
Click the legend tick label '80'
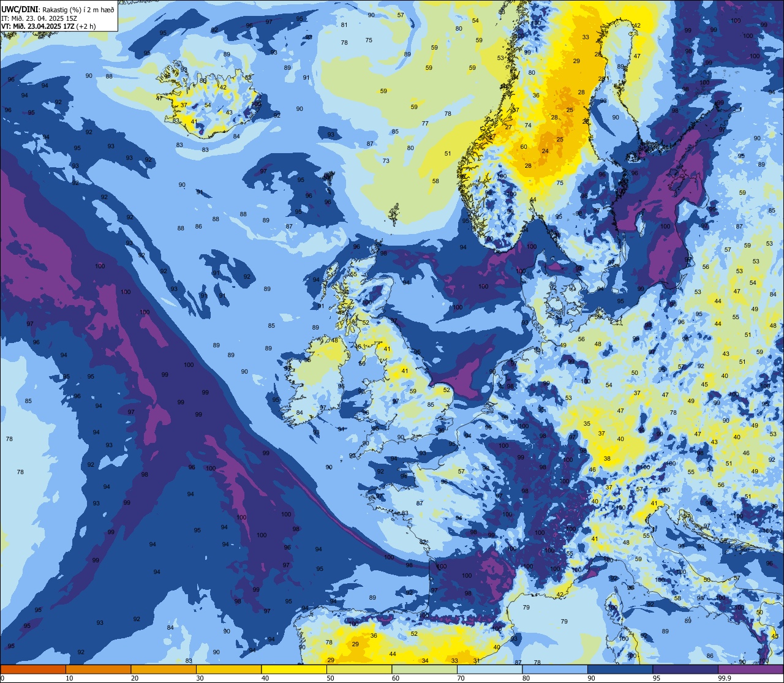point(526,678)
